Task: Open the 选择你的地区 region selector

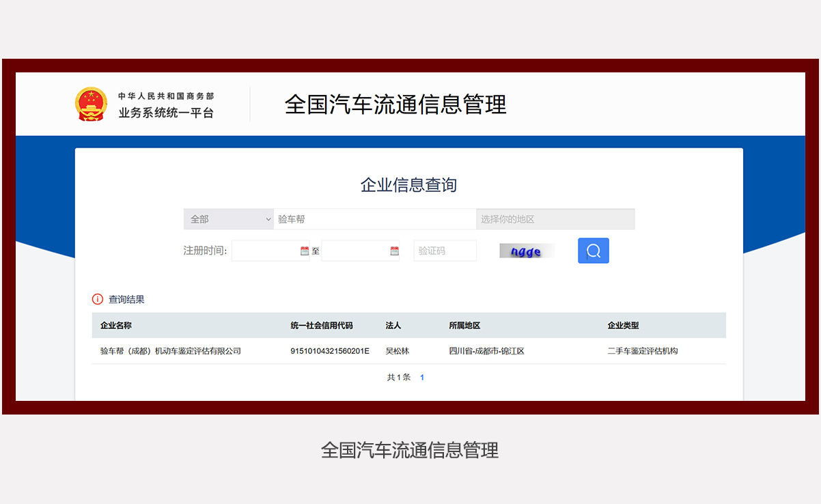Action: click(555, 219)
